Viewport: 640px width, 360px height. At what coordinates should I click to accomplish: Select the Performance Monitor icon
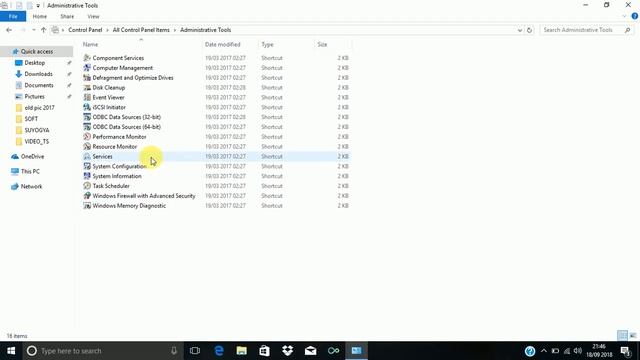87,137
